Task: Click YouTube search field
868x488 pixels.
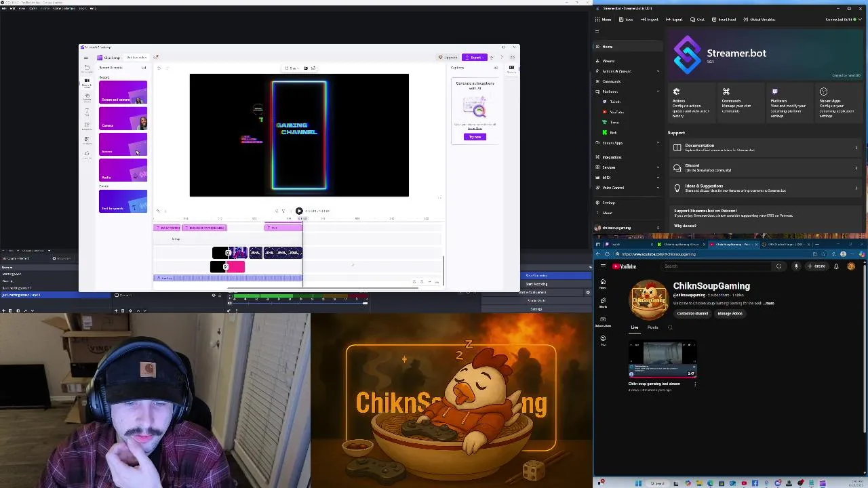Action: [x=717, y=266]
